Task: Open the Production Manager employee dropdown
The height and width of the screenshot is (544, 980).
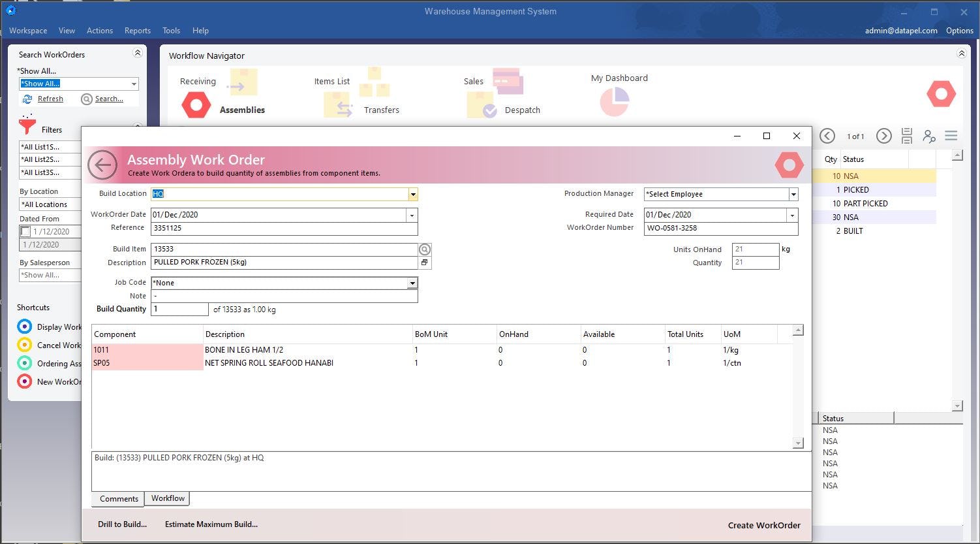Action: tap(793, 195)
